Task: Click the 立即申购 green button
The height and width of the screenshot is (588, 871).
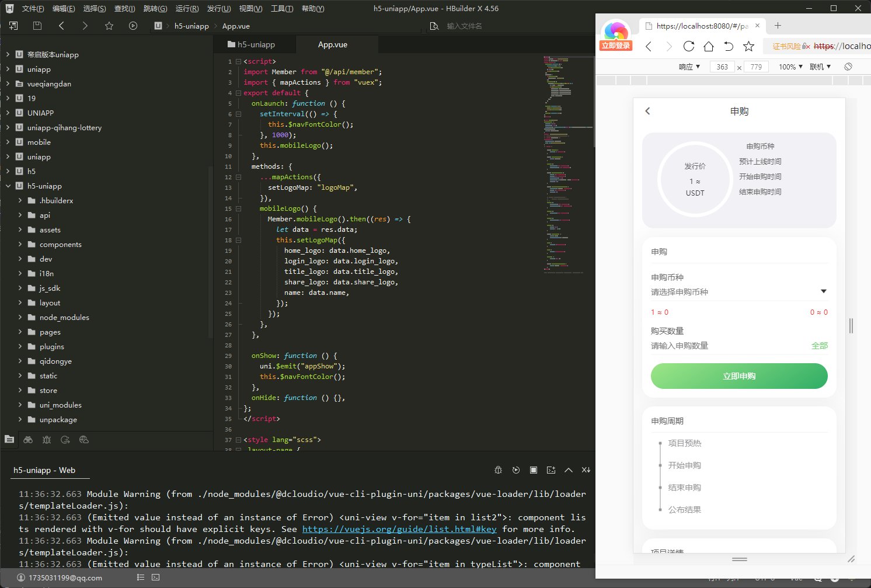Action: (x=739, y=376)
